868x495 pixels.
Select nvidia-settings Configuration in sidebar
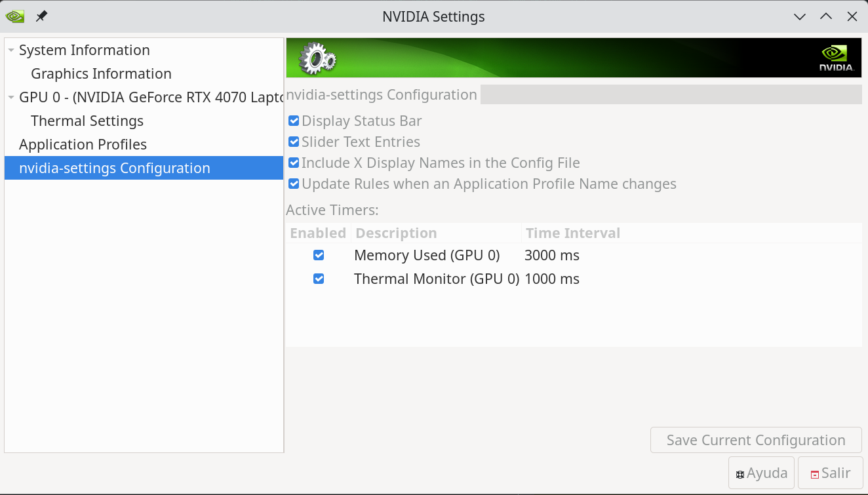(x=144, y=168)
